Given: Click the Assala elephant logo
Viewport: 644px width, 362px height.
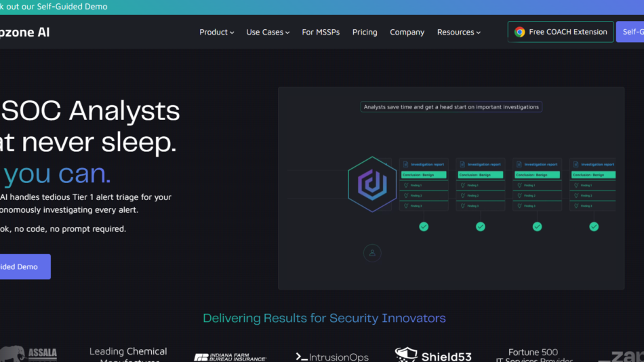Looking at the screenshot, I should point(30,354).
